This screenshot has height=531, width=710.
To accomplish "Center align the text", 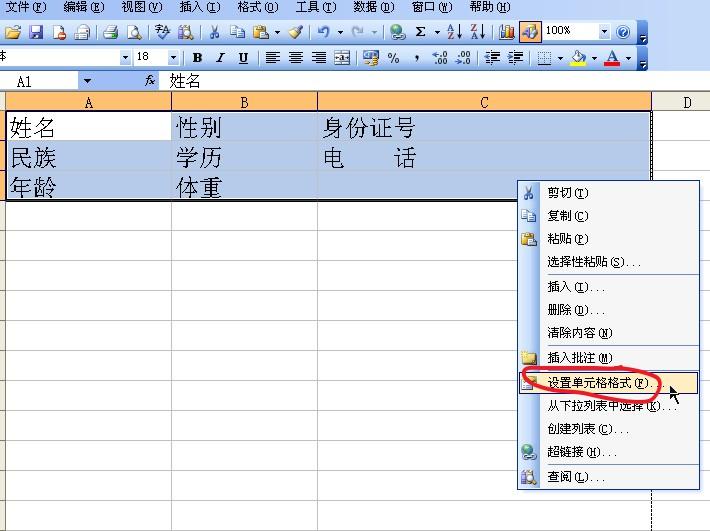I will click(x=296, y=58).
